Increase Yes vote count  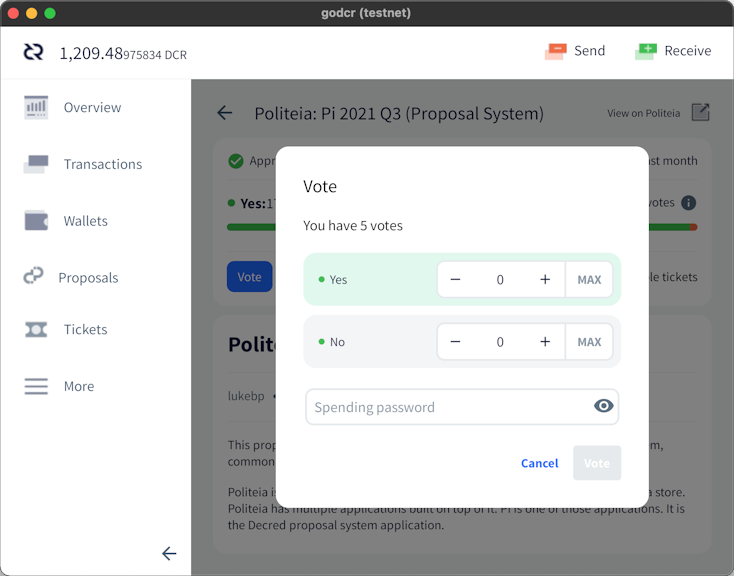click(545, 280)
